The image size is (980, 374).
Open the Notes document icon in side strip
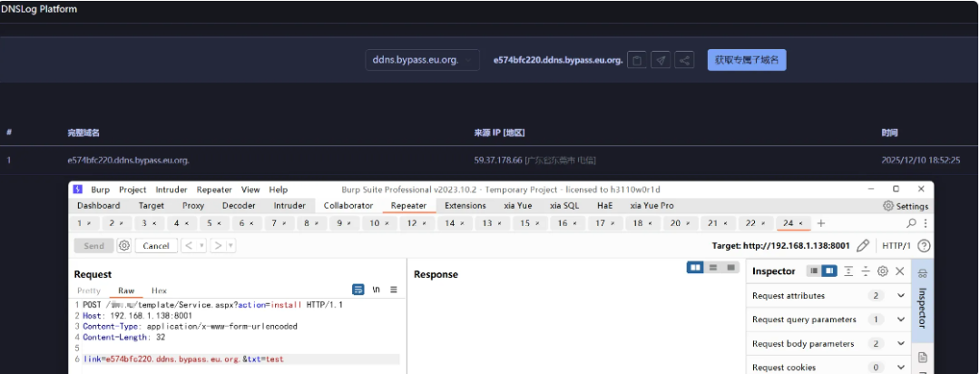tap(923, 358)
